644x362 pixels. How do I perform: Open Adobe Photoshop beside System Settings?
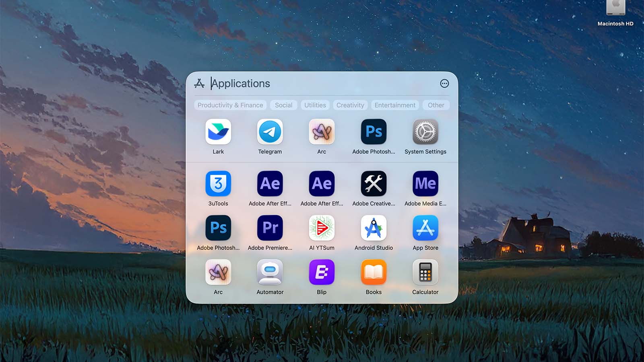click(374, 132)
